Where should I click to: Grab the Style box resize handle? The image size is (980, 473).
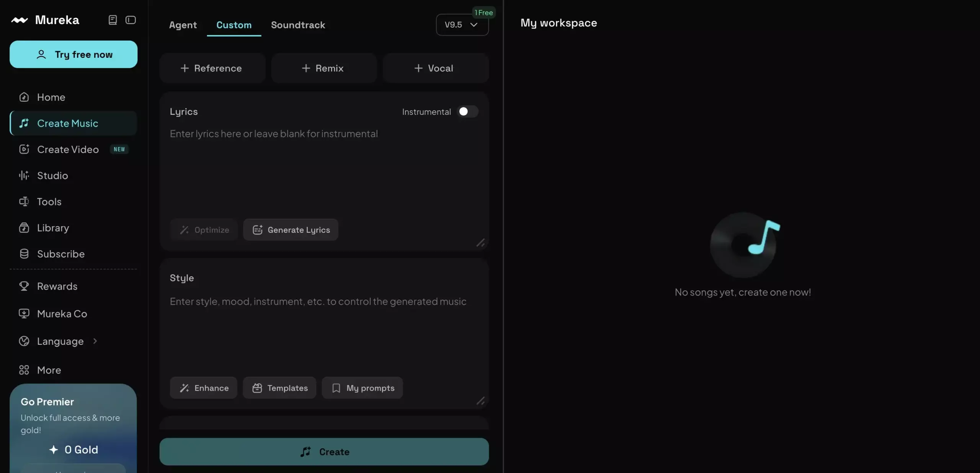click(480, 401)
